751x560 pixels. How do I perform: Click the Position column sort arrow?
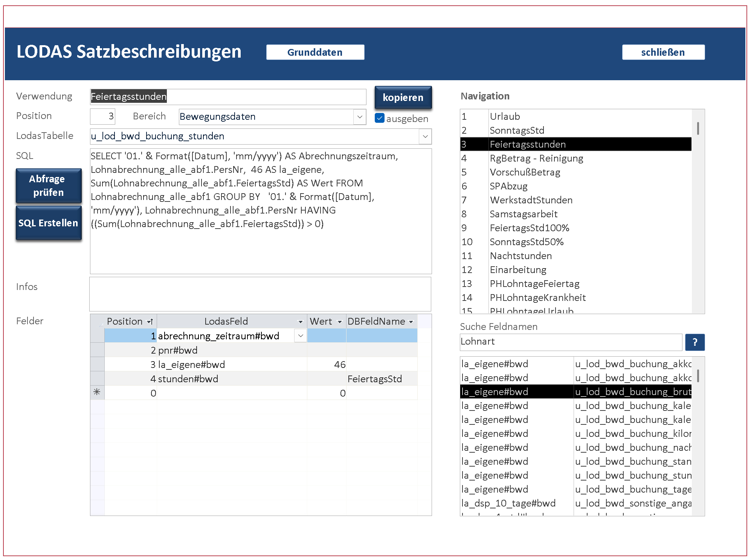150,322
